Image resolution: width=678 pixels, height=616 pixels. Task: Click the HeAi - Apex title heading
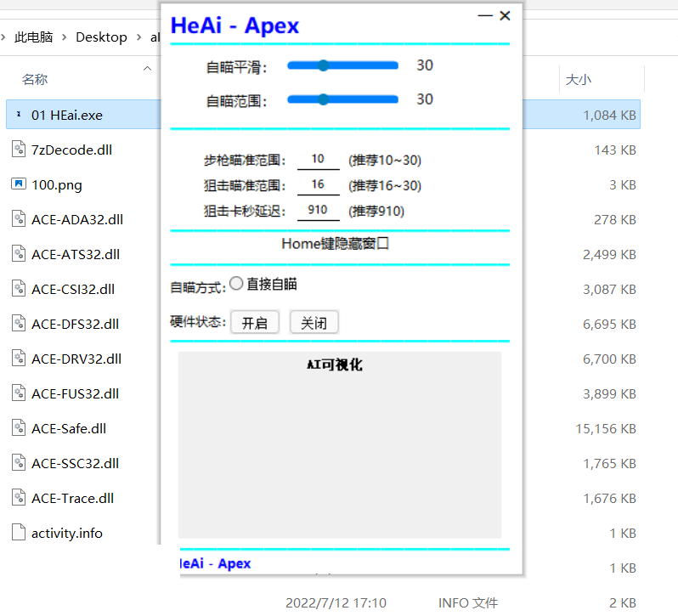[234, 25]
